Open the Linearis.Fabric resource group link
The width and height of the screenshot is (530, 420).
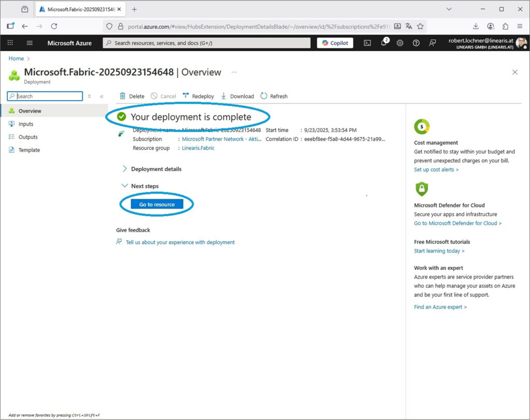pyautogui.click(x=198, y=148)
